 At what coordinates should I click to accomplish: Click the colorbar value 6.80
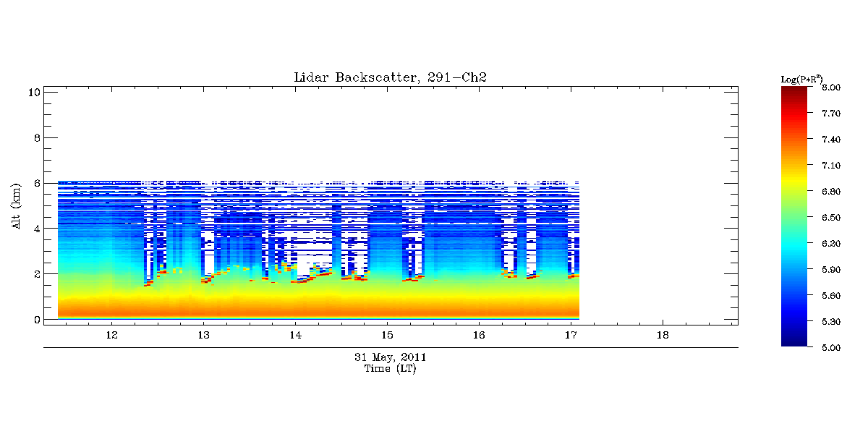[x=830, y=191]
